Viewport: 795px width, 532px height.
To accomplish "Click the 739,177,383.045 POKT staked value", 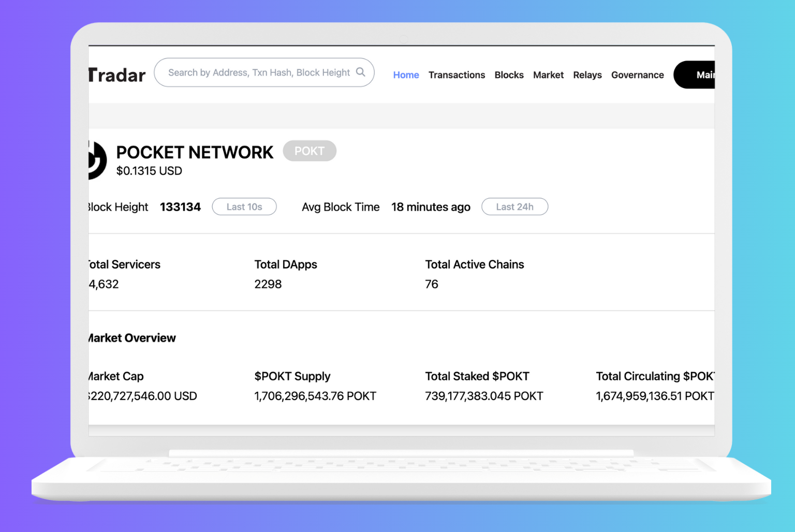I will click(x=484, y=396).
